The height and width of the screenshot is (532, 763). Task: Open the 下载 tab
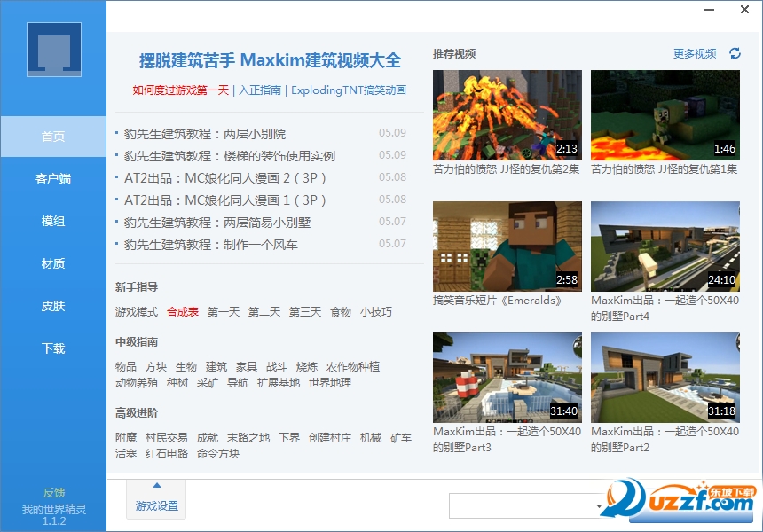pyautogui.click(x=53, y=348)
